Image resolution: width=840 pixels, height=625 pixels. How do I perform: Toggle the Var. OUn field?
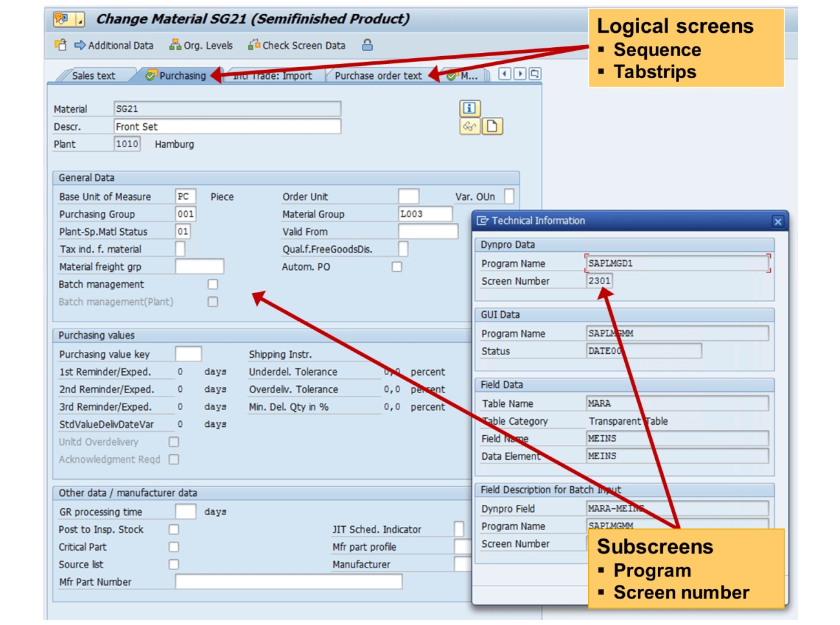click(509, 196)
